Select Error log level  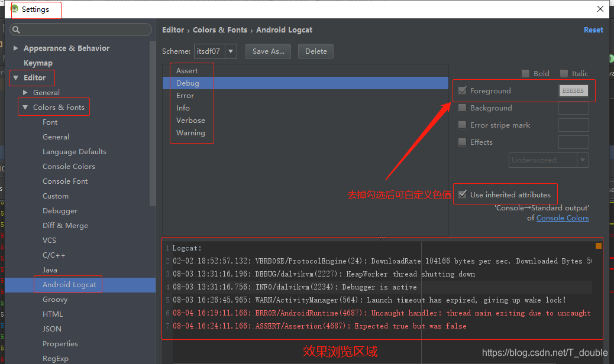pos(305,95)
